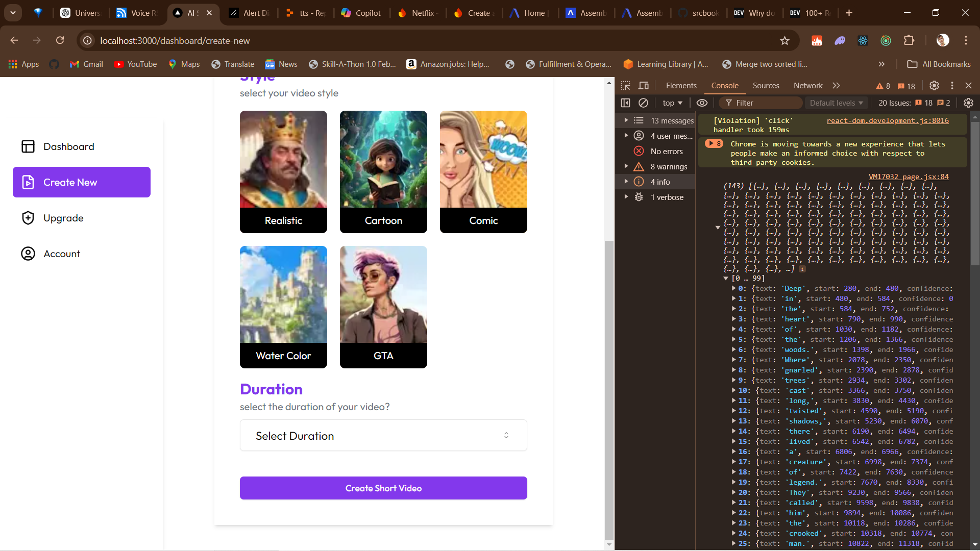Screen dimensions: 980x551
Task: Toggle live expression eye icon
Action: pos(702,103)
